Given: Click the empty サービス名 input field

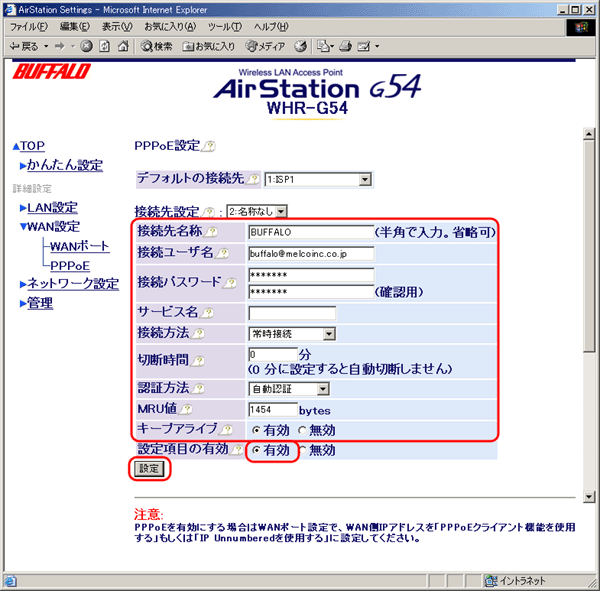Looking at the screenshot, I should click(x=292, y=313).
